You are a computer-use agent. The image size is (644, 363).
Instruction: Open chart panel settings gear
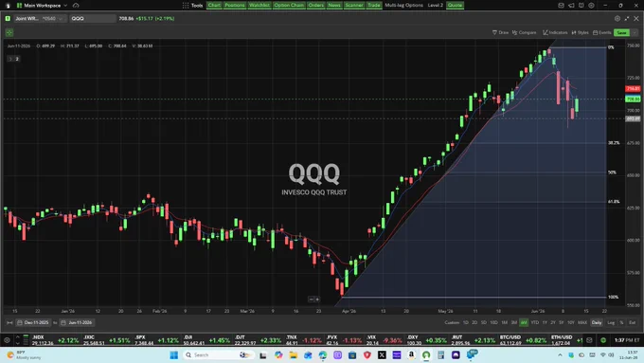617,19
